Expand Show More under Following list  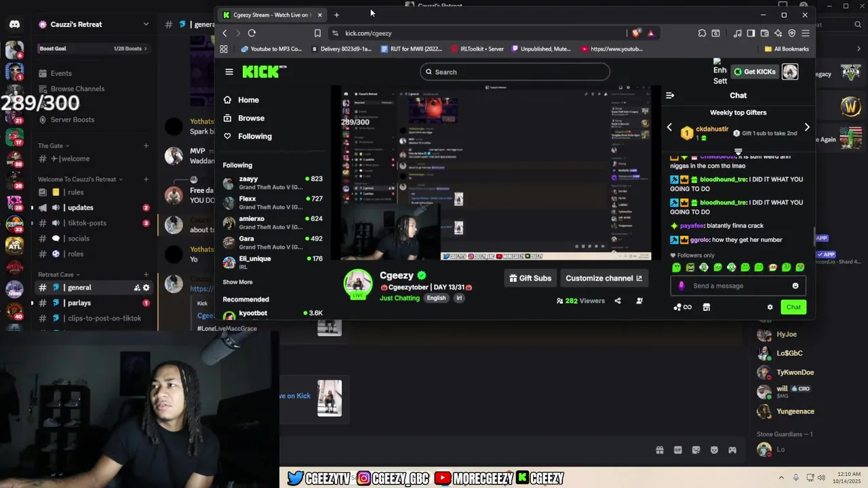[x=237, y=282]
